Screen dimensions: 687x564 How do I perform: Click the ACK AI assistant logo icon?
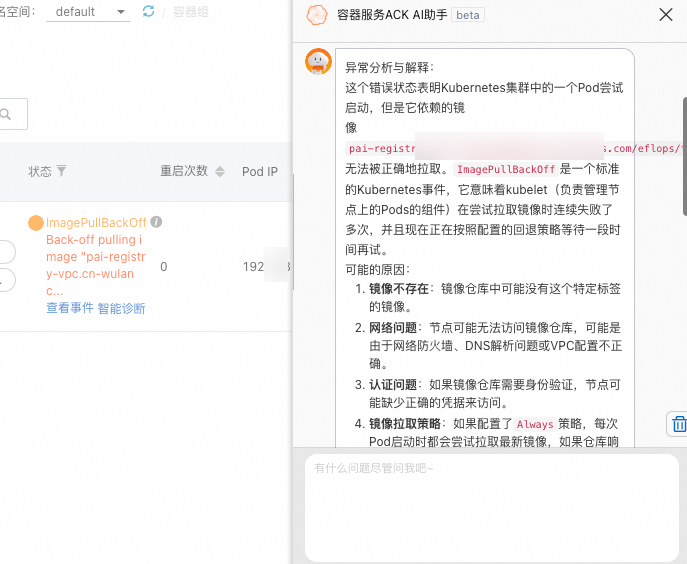[317, 15]
